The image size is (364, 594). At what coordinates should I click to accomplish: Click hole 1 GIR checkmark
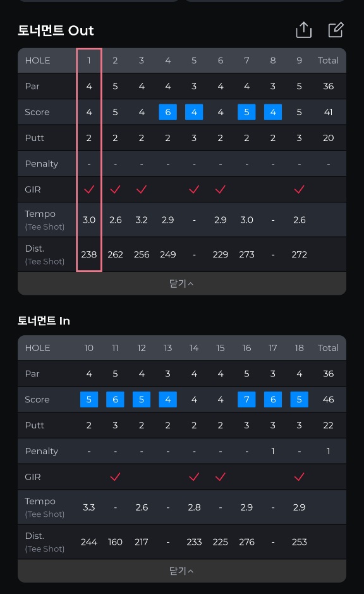pyautogui.click(x=89, y=189)
